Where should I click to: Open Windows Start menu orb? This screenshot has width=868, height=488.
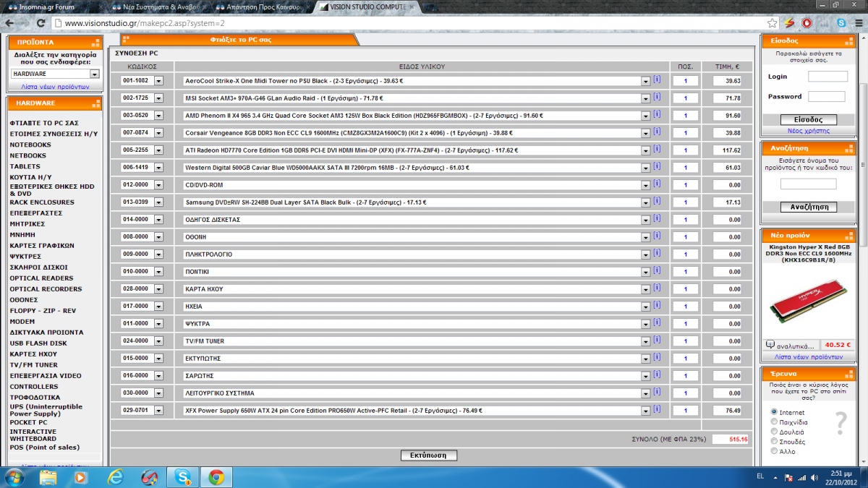point(14,476)
